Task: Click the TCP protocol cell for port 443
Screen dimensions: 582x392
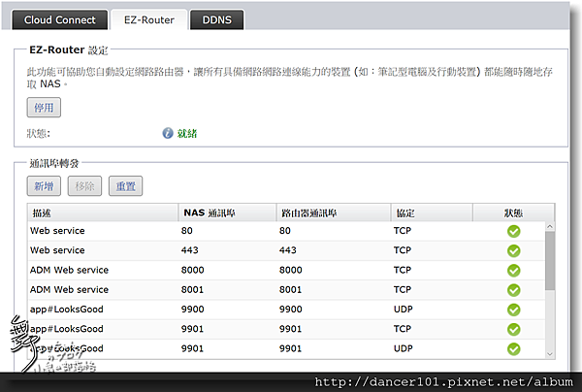Action: 403,250
